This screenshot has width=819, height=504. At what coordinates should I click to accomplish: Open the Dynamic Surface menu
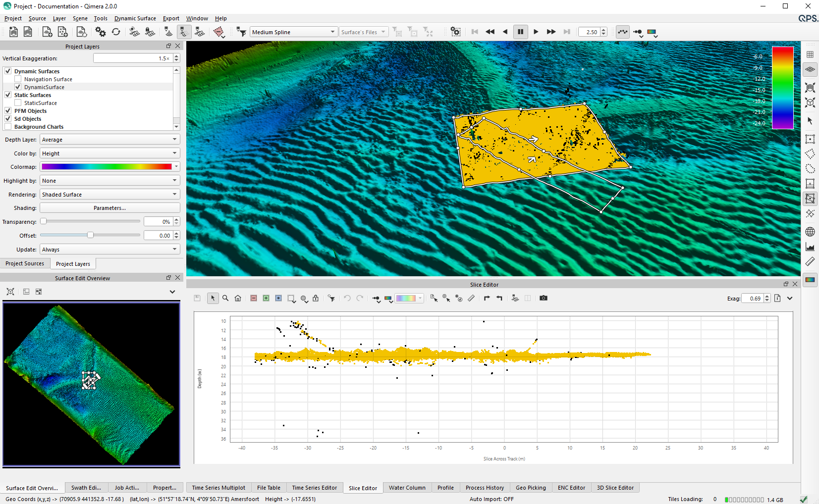pos(135,18)
